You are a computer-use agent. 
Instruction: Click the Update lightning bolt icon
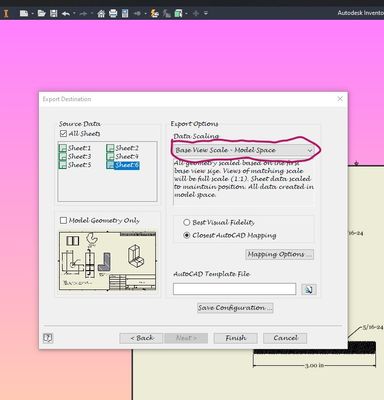point(154,13)
